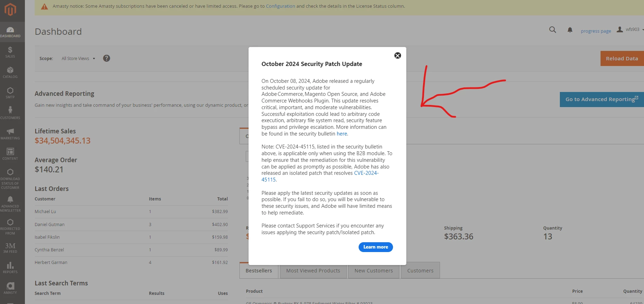Open the Redirected From sidebar menu

[10, 227]
